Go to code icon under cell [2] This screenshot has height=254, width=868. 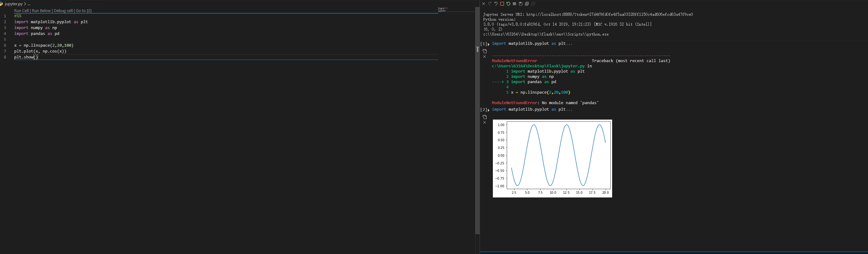click(x=485, y=117)
